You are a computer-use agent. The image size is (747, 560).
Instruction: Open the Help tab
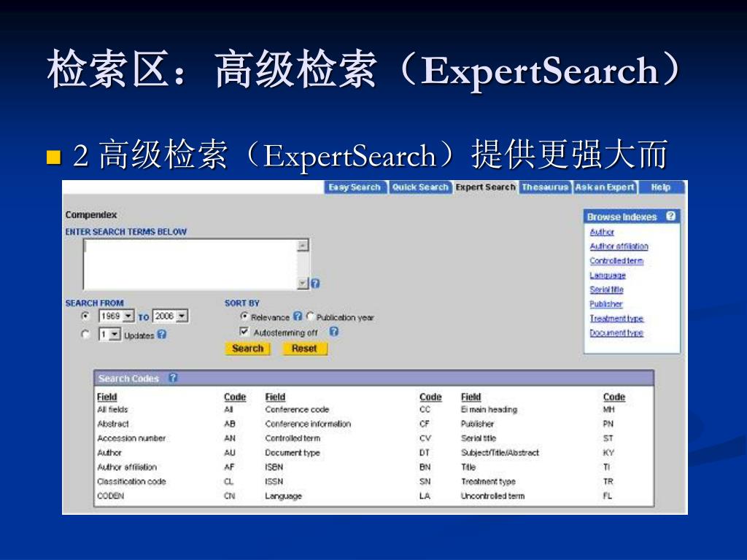(x=661, y=187)
